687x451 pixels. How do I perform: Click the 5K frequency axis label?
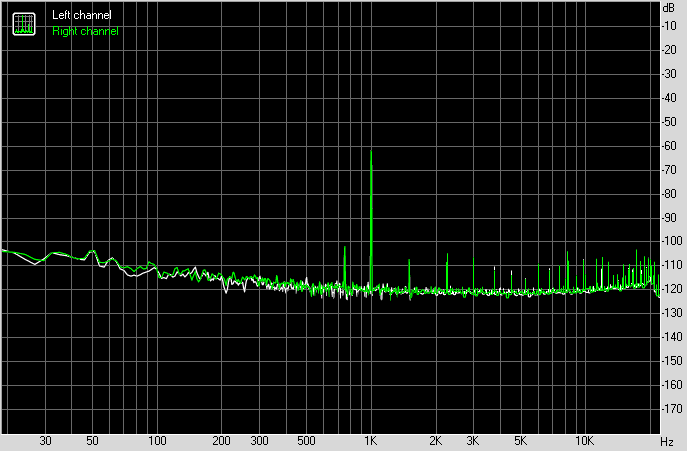pyautogui.click(x=520, y=441)
